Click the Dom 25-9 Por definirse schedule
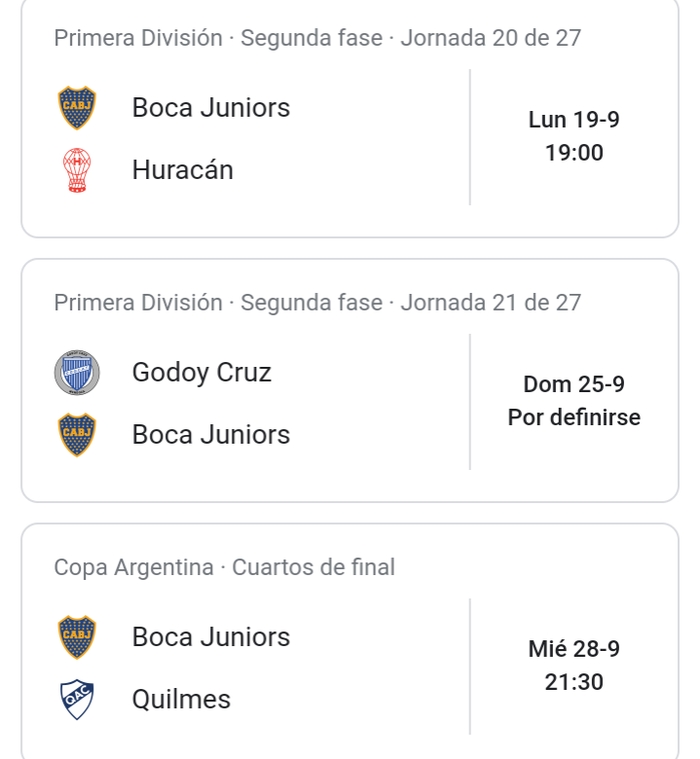The height and width of the screenshot is (759, 700). pyautogui.click(x=574, y=401)
